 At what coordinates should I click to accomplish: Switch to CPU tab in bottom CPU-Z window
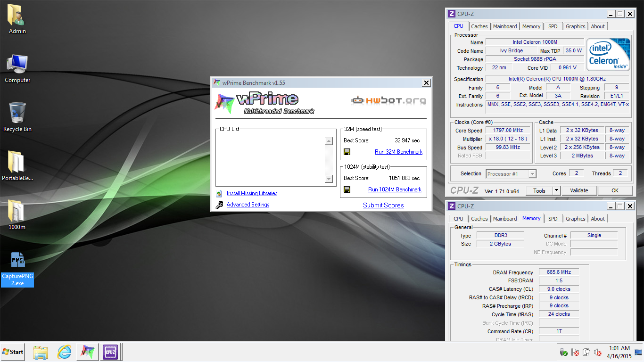click(458, 219)
